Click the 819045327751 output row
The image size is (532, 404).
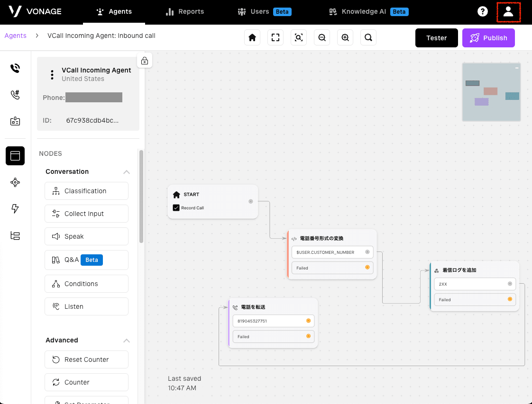[274, 321]
